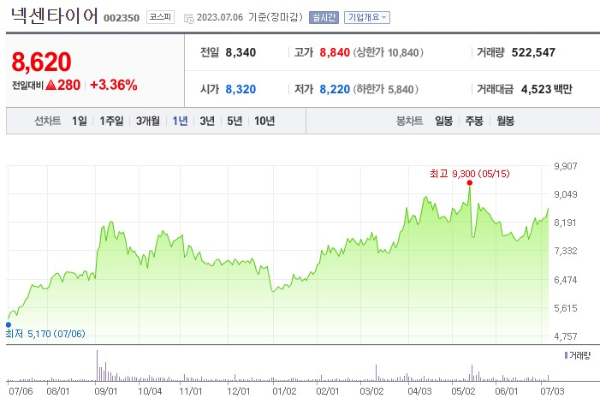
Task: Click the blue 최저 5,170 low marker
Action: click(8, 325)
